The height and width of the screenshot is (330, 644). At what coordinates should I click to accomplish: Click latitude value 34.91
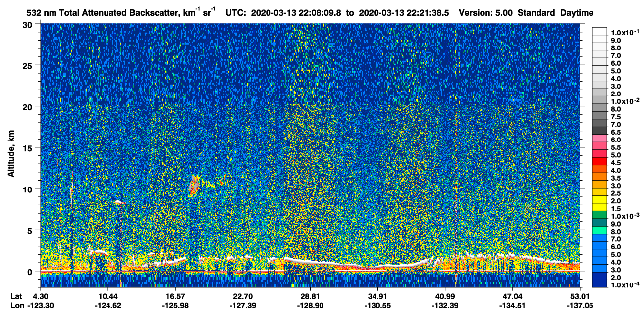tap(377, 296)
